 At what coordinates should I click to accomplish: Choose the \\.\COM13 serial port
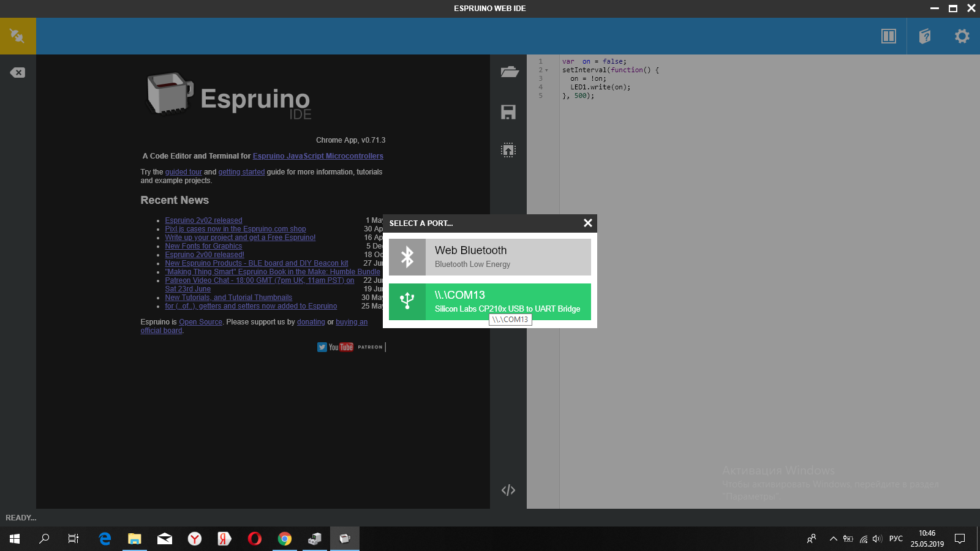(490, 302)
